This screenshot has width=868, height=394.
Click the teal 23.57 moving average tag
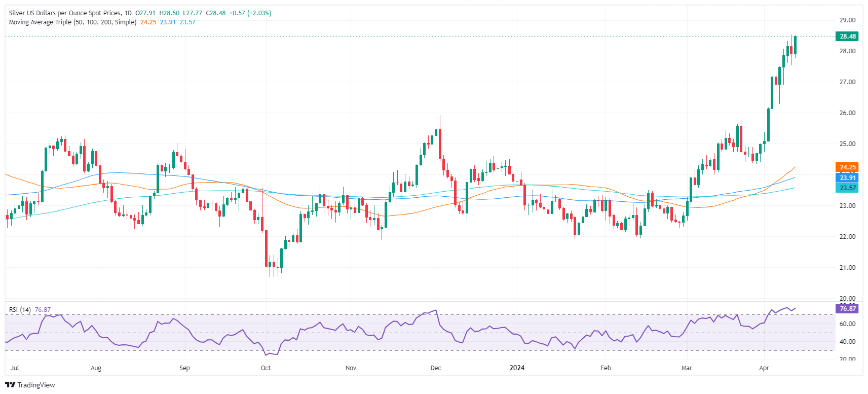(x=847, y=188)
